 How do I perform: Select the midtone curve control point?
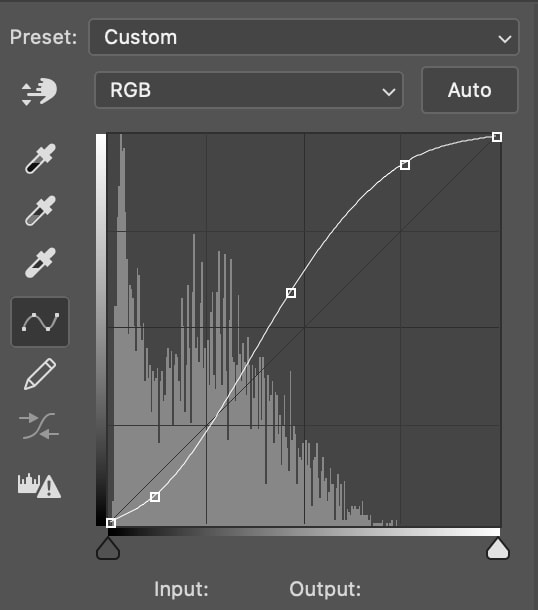pos(291,293)
